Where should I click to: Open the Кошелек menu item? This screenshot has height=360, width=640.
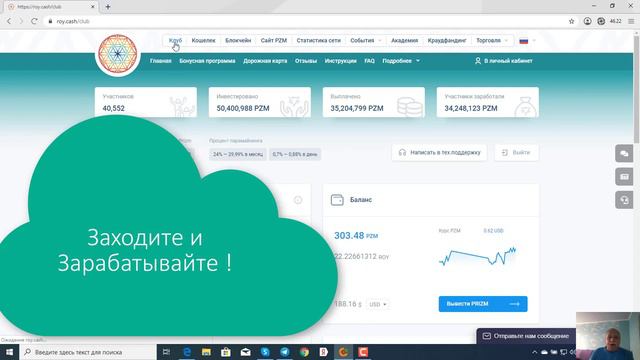(203, 40)
